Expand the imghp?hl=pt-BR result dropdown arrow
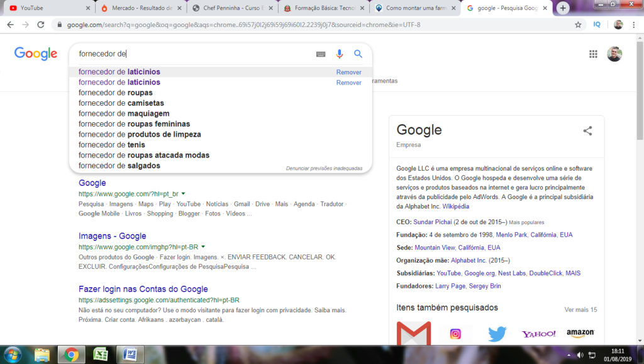 click(x=203, y=247)
